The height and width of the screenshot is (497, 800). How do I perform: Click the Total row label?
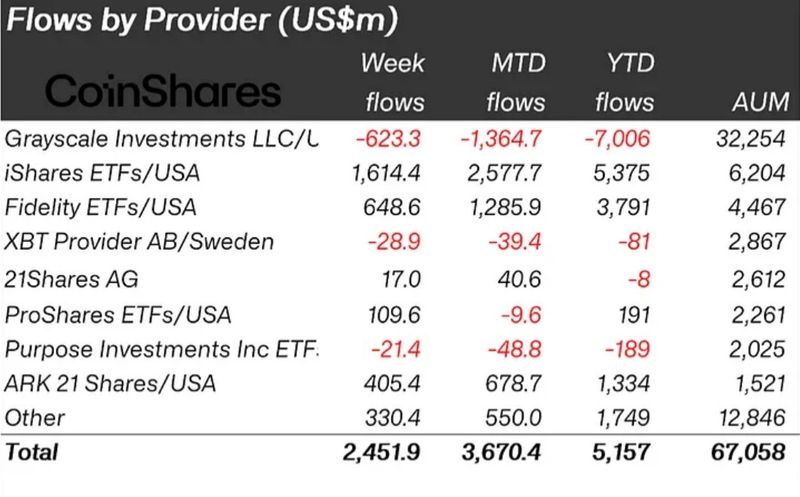click(x=33, y=452)
